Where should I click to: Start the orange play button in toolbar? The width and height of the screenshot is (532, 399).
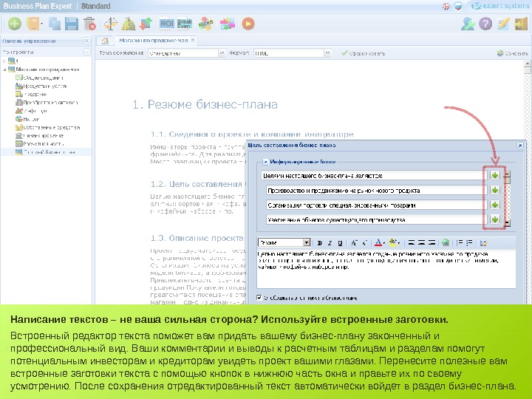click(x=248, y=24)
